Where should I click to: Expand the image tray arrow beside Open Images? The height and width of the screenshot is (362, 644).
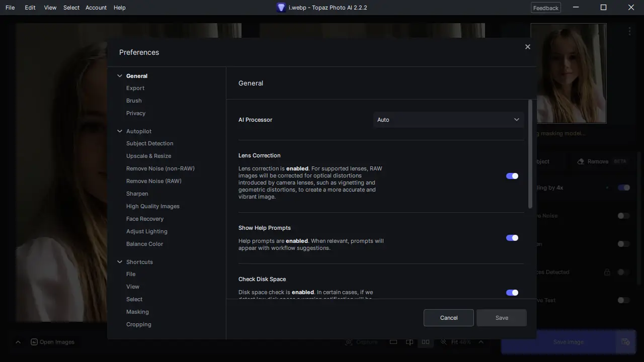18,342
